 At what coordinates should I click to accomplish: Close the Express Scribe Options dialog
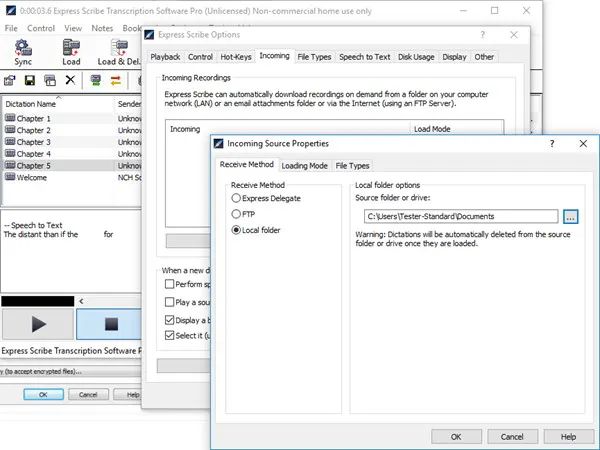(514, 35)
